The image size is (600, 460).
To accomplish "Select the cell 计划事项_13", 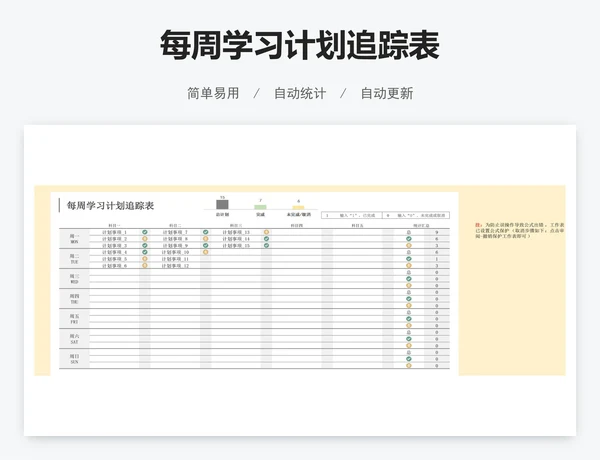I will point(236,232).
